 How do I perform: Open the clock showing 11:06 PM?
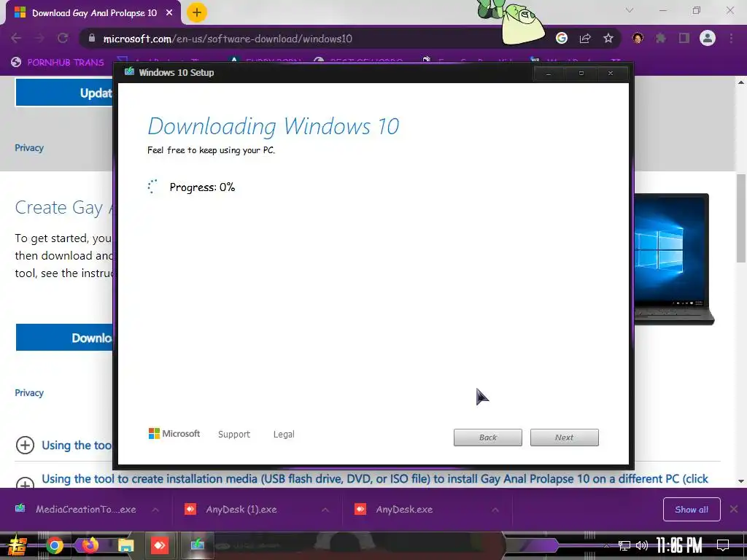click(x=679, y=545)
